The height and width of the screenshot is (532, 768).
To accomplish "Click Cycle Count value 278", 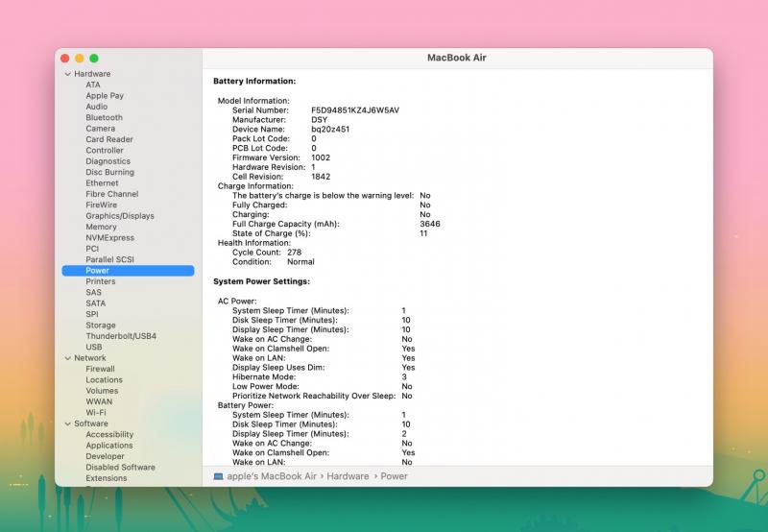I will (x=295, y=253).
